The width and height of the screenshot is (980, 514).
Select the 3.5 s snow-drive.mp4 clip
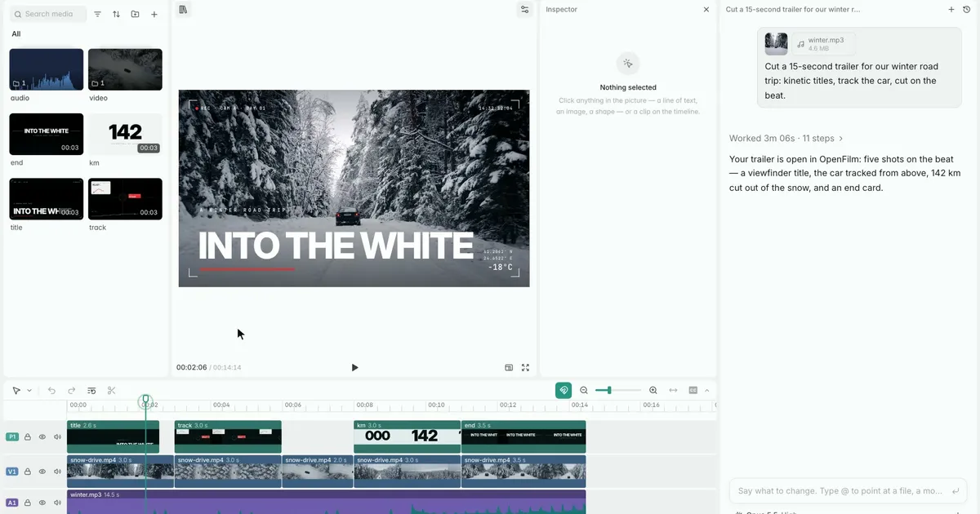pos(523,472)
